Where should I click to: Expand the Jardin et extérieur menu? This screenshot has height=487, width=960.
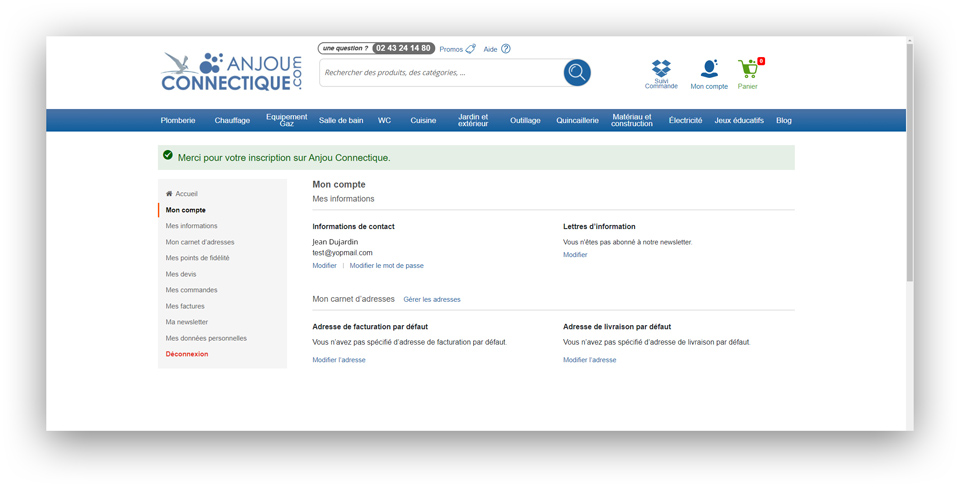click(x=473, y=120)
